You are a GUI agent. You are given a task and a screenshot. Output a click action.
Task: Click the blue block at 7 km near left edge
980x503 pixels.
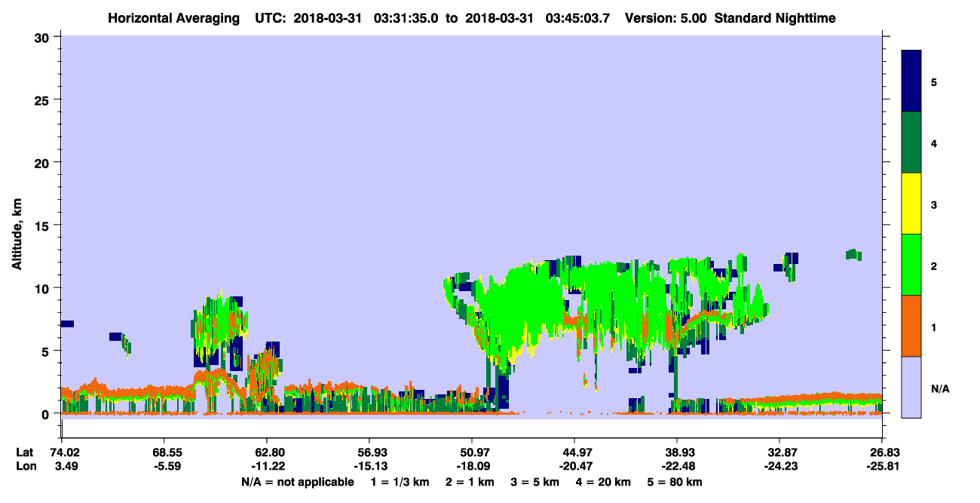[x=67, y=324]
